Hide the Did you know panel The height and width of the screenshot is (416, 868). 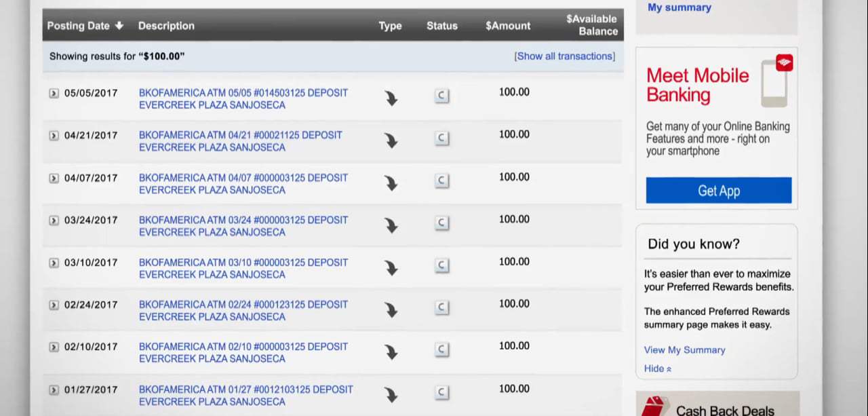pyautogui.click(x=658, y=368)
